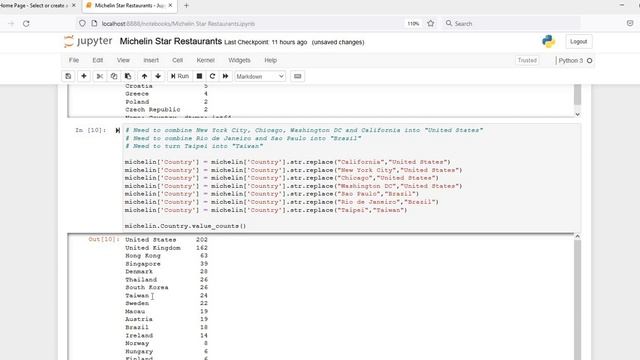This screenshot has width=640, height=360.
Task: Open the cell type Markdown dropdown
Action: click(x=260, y=76)
